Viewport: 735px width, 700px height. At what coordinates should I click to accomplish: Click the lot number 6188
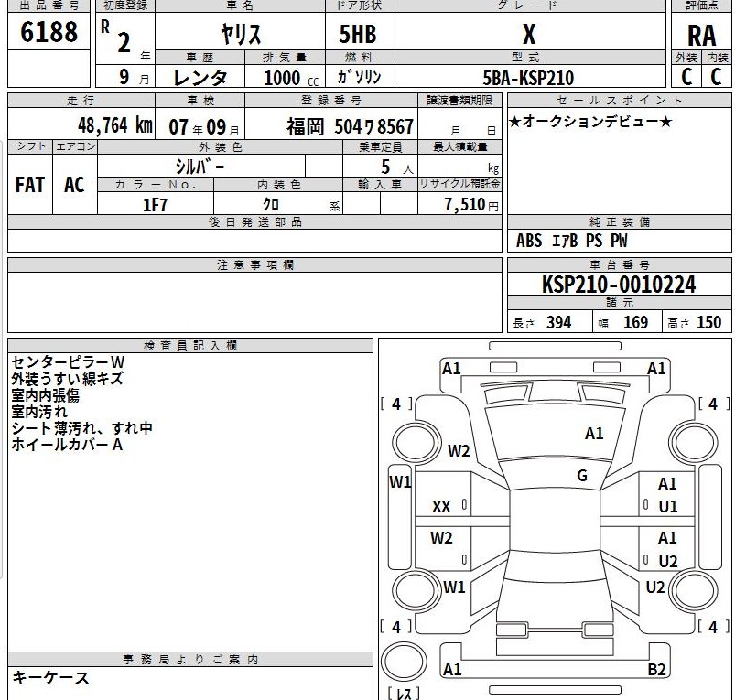coord(49,32)
